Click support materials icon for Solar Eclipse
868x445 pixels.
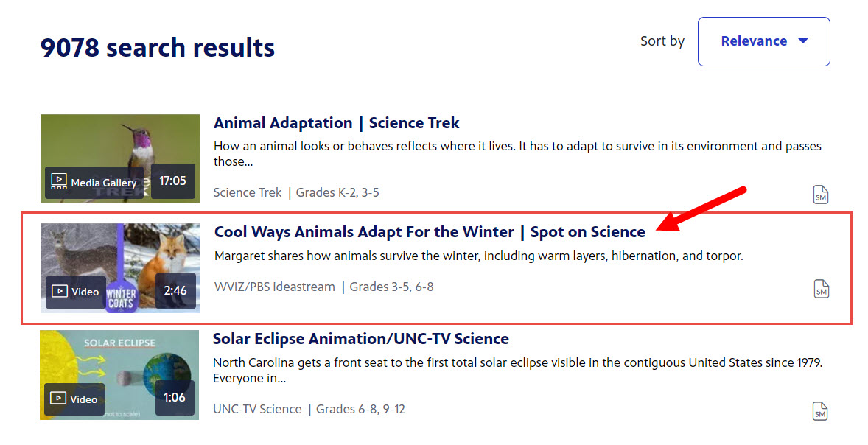(x=820, y=411)
